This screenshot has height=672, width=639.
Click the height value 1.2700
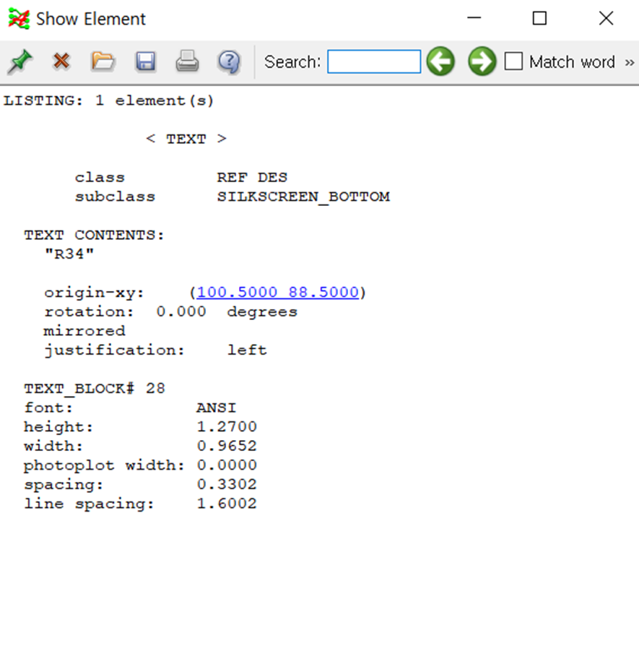[227, 427]
